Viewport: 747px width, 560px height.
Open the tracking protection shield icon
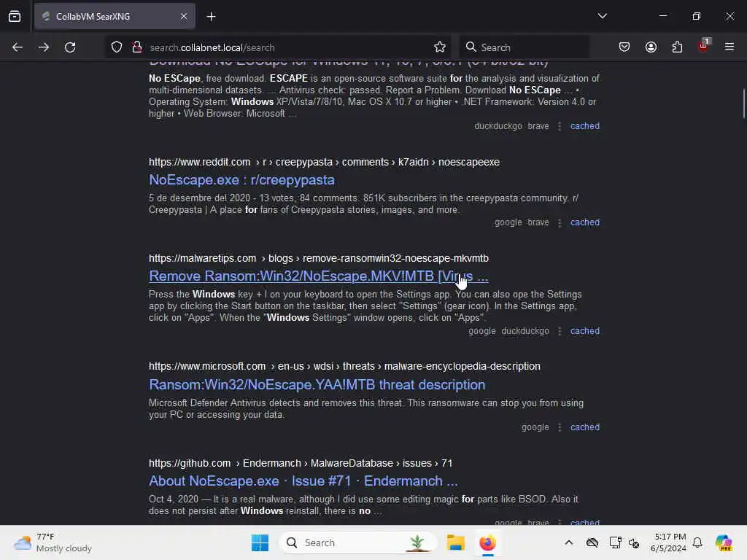coord(117,47)
